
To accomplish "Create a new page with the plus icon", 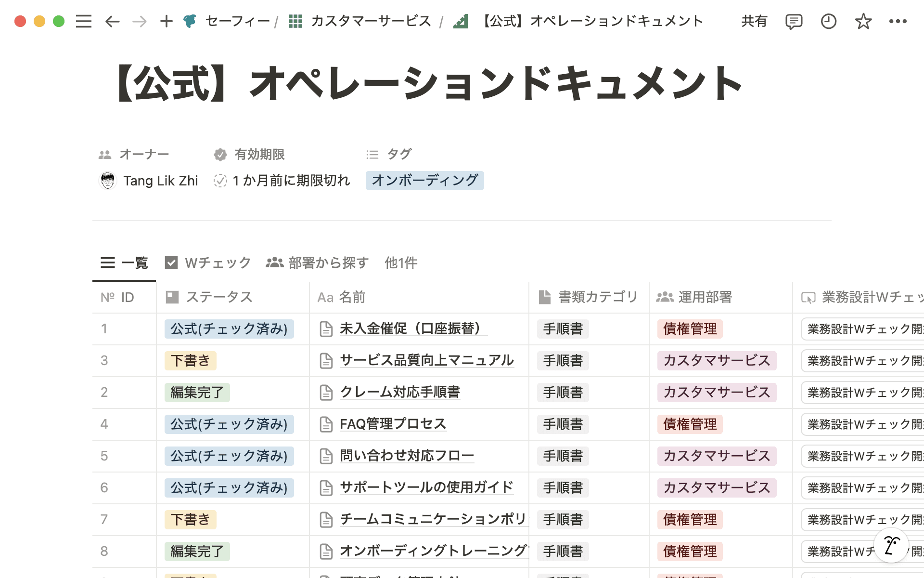I will [166, 21].
